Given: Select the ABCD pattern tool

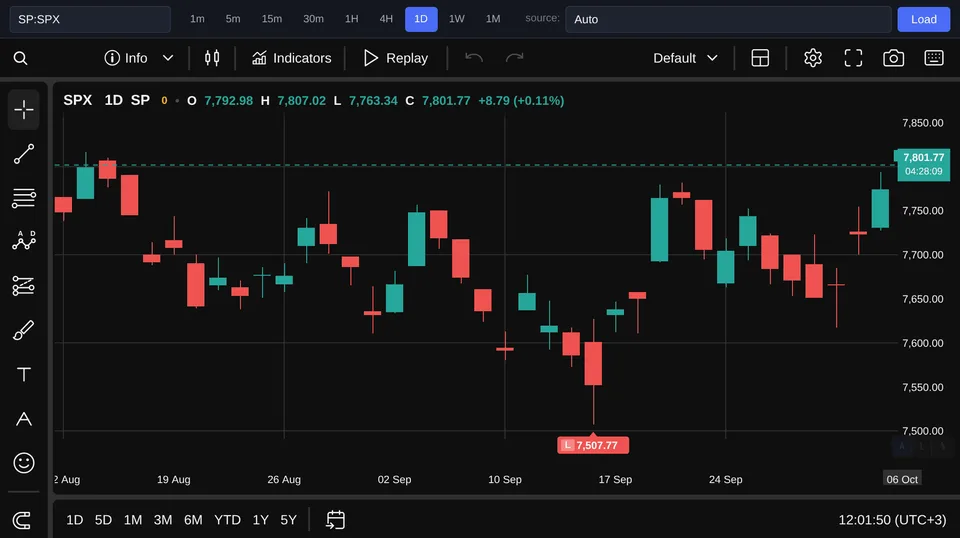Looking at the screenshot, I should point(24,241).
